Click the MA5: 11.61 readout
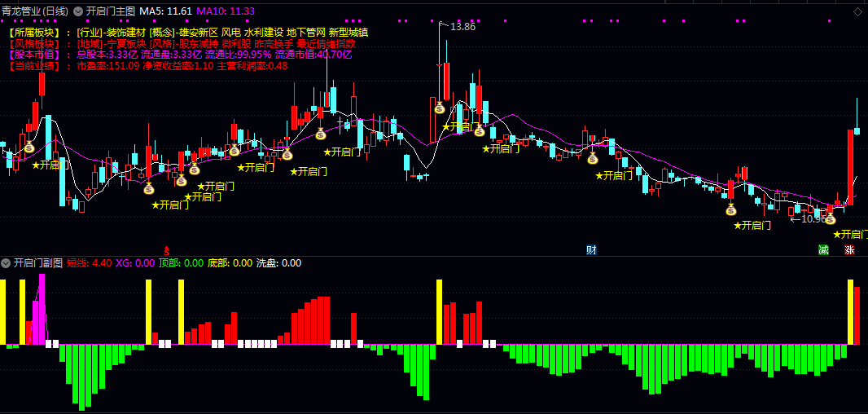Image resolution: width=868 pixels, height=414 pixels. coord(165,11)
